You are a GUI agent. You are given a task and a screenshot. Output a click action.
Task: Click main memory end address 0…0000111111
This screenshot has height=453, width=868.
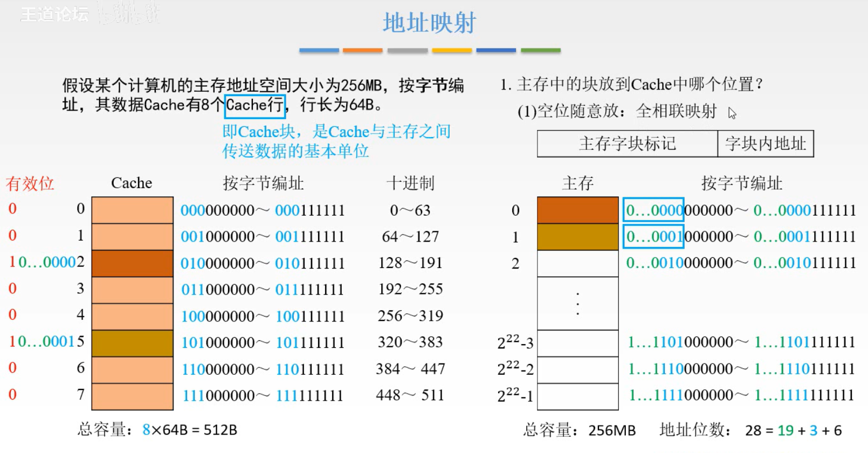tap(804, 210)
